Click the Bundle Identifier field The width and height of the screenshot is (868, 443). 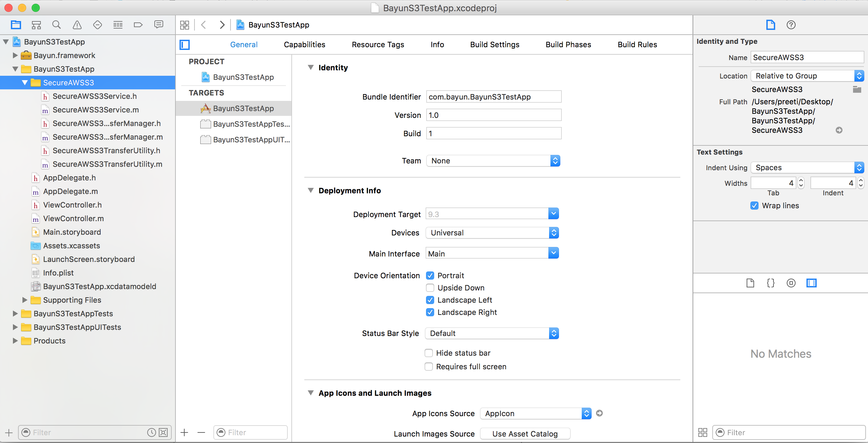(x=493, y=97)
